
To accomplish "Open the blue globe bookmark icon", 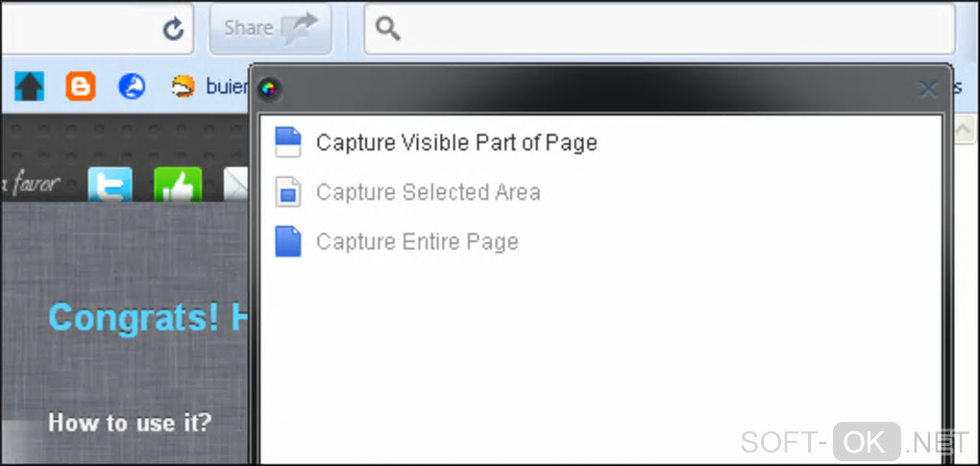I will pyautogui.click(x=132, y=87).
